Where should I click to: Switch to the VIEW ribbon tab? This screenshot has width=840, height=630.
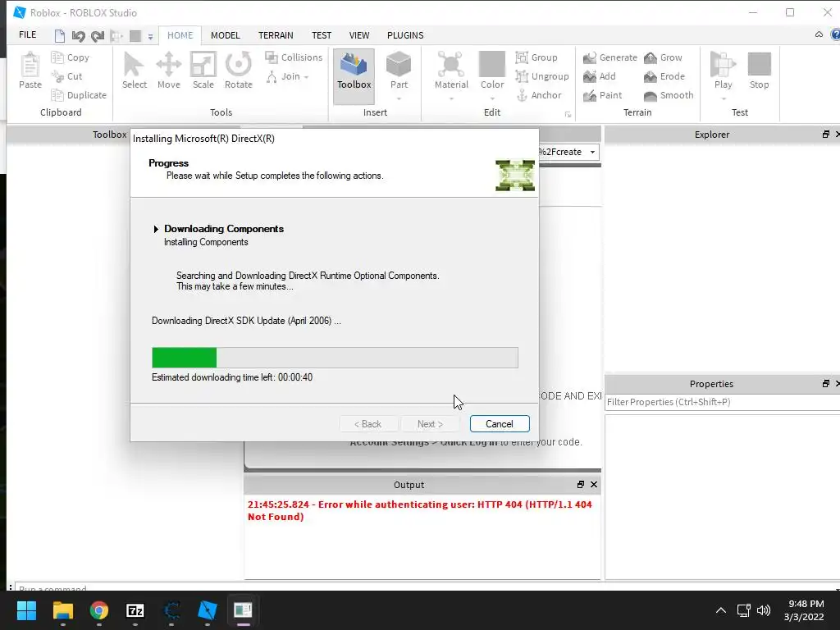point(359,35)
